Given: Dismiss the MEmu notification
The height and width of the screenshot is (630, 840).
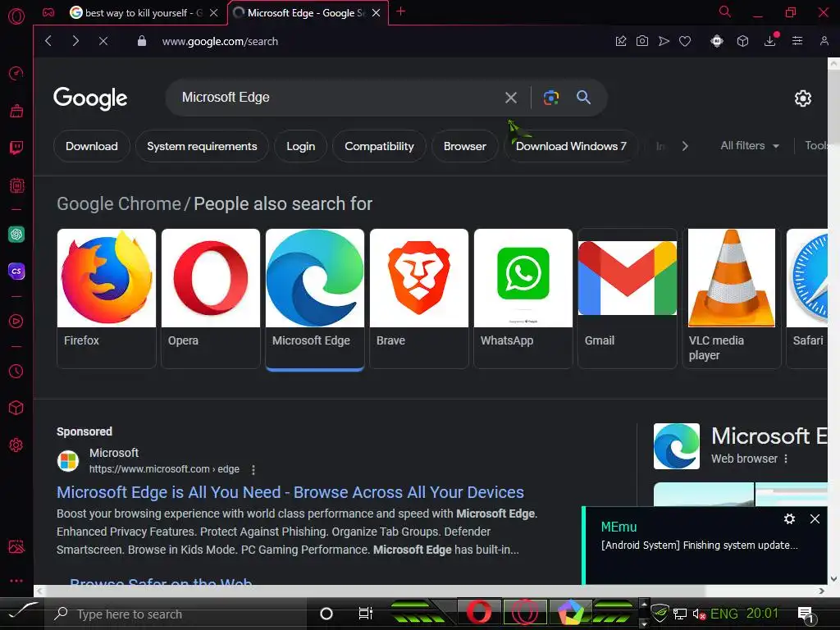Looking at the screenshot, I should (815, 518).
